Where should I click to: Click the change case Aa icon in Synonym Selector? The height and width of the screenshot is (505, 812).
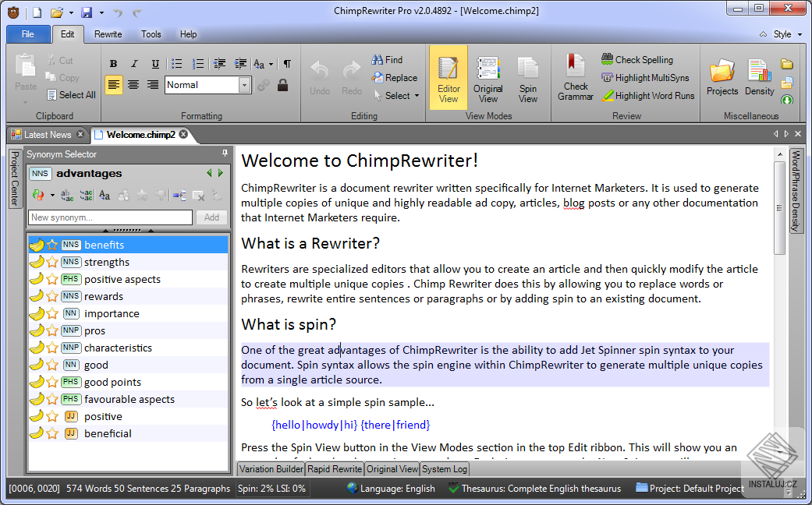[x=105, y=195]
